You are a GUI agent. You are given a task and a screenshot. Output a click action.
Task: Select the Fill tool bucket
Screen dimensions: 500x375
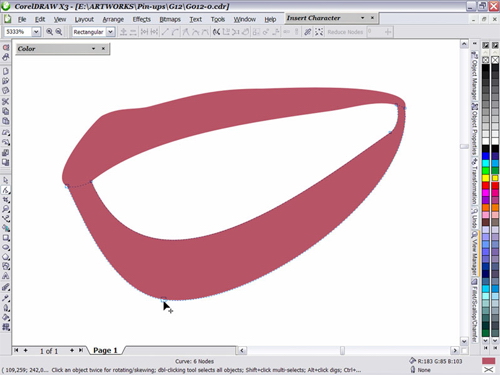pyautogui.click(x=6, y=317)
